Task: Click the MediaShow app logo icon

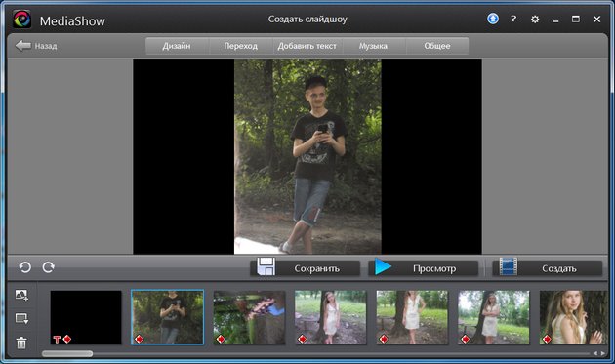Action: pos(21,20)
